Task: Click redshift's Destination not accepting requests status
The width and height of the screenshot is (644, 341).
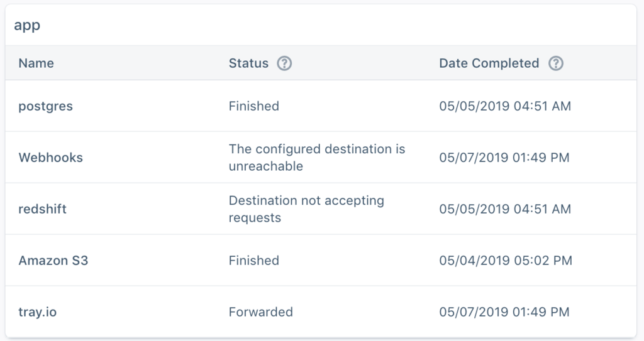Action: (x=306, y=209)
